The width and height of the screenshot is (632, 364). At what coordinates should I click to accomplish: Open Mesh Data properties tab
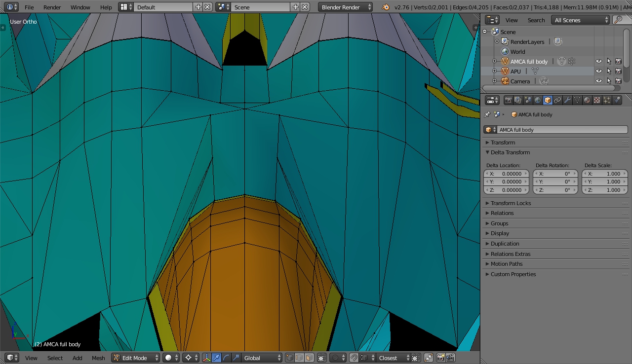(577, 100)
